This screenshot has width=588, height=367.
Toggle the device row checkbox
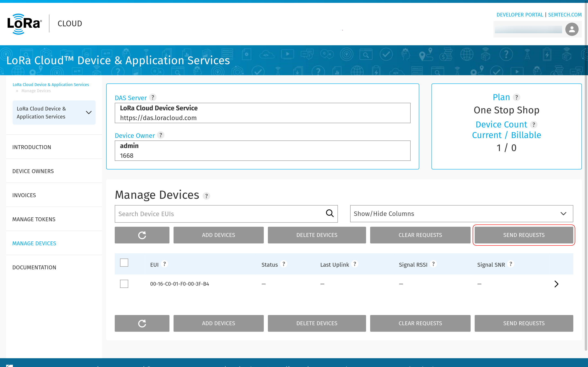click(124, 284)
